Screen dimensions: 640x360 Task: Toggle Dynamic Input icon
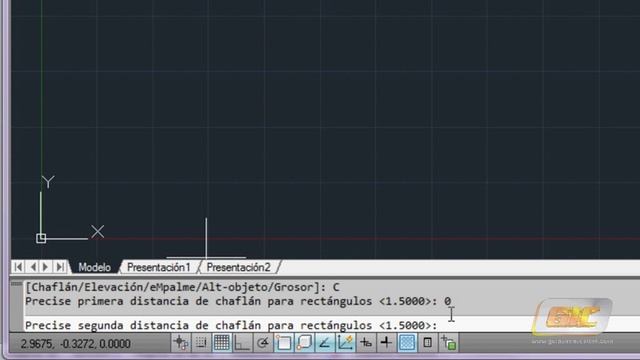(366, 342)
